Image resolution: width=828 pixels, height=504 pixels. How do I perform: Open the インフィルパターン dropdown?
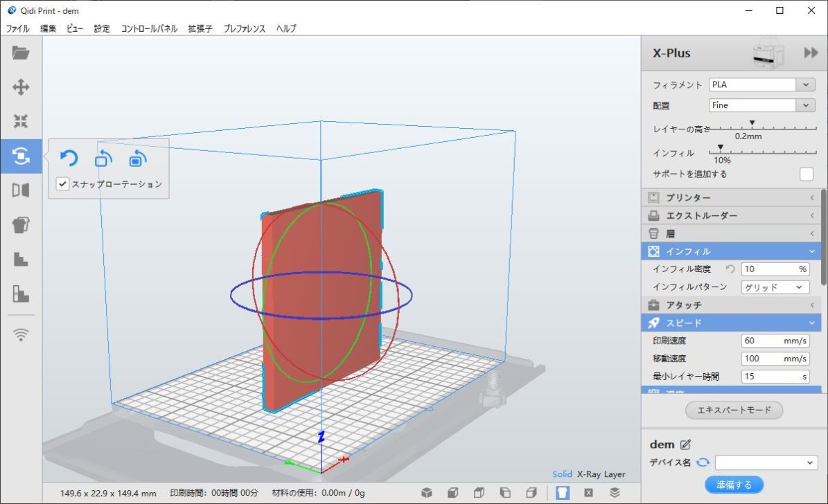pos(775,287)
